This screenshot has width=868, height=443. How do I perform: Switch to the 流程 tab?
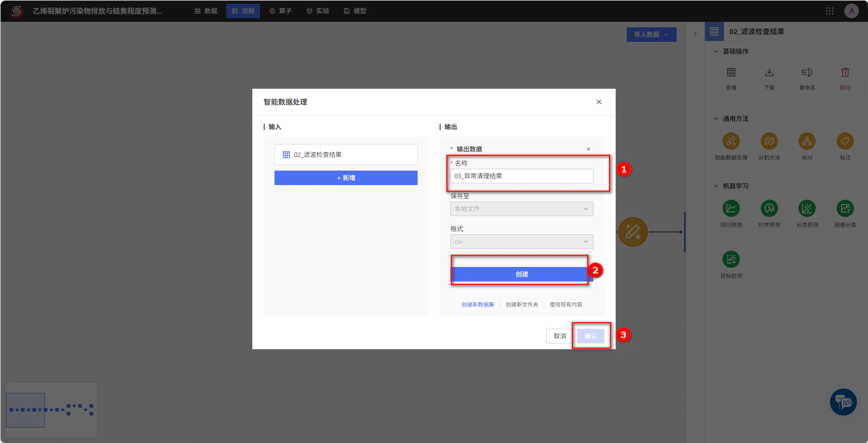click(x=243, y=11)
